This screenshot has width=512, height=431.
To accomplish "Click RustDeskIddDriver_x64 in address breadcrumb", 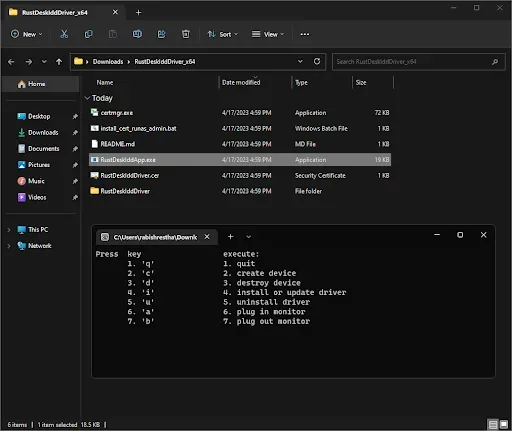I will [165, 62].
